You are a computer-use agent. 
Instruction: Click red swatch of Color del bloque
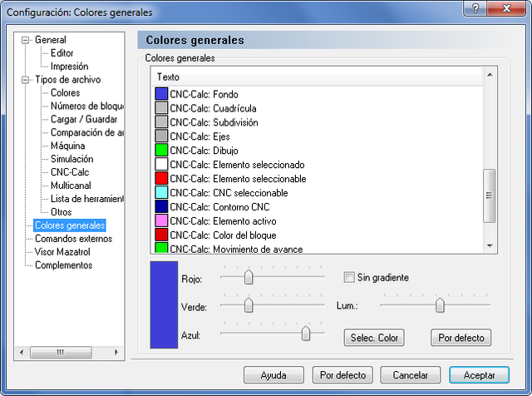coord(161,235)
